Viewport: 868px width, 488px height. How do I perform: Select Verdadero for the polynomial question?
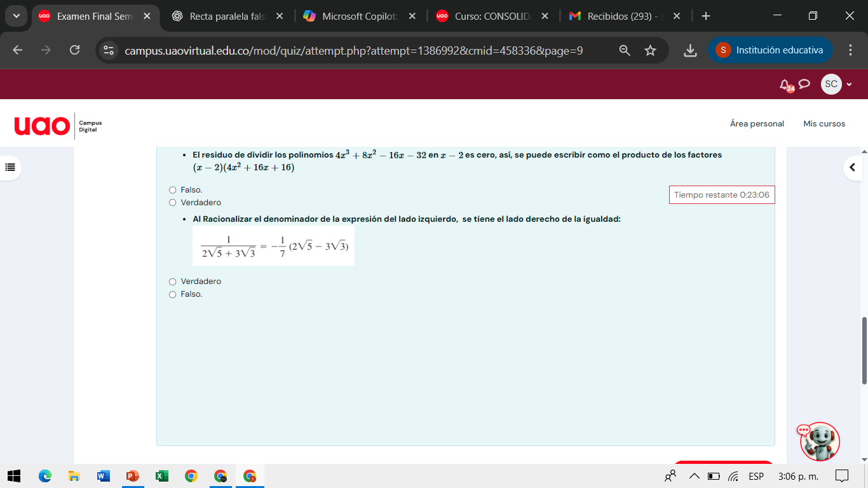point(173,203)
